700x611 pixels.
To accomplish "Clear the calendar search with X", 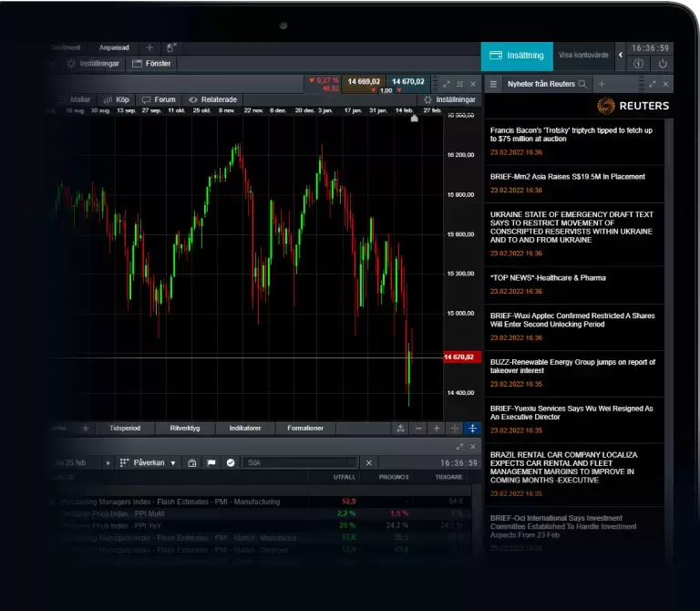I will coord(369,462).
